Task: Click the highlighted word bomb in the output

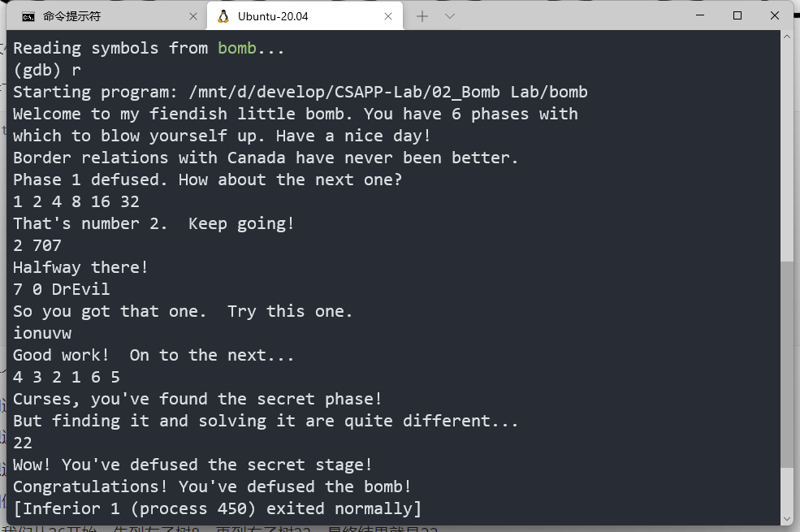Action: tap(236, 48)
